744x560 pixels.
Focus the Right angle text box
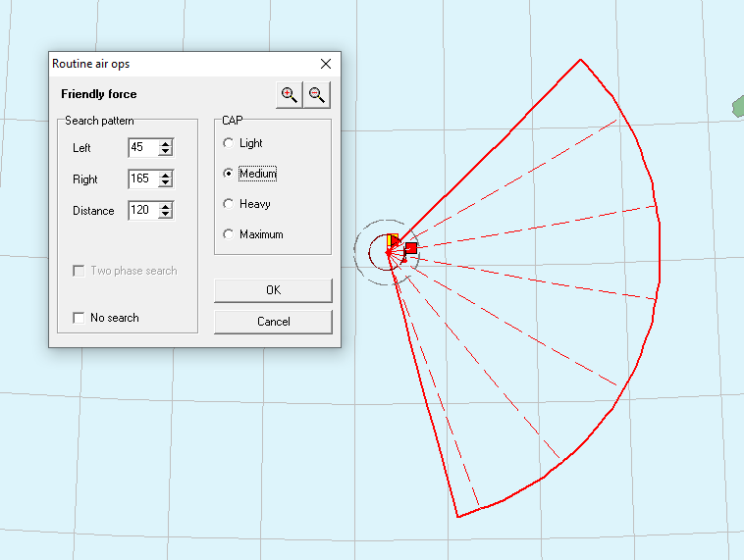(142, 179)
